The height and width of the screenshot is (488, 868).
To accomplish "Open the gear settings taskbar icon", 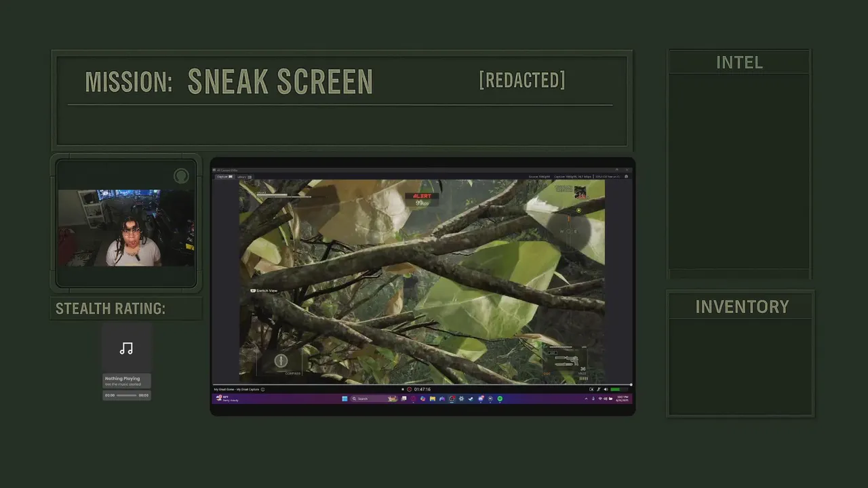I will pyautogui.click(x=461, y=399).
